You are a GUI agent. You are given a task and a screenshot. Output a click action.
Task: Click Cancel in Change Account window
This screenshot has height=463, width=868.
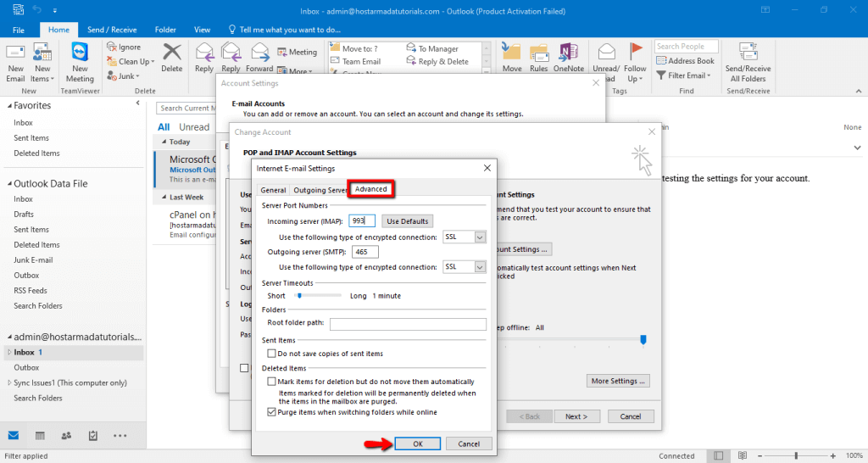[x=631, y=416]
